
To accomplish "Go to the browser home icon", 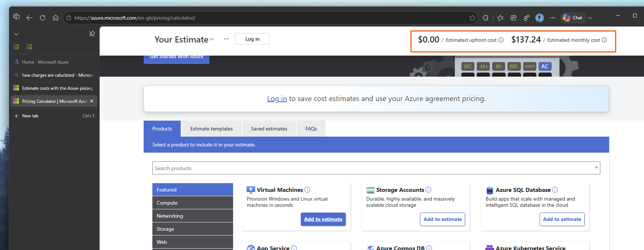I will tap(56, 18).
